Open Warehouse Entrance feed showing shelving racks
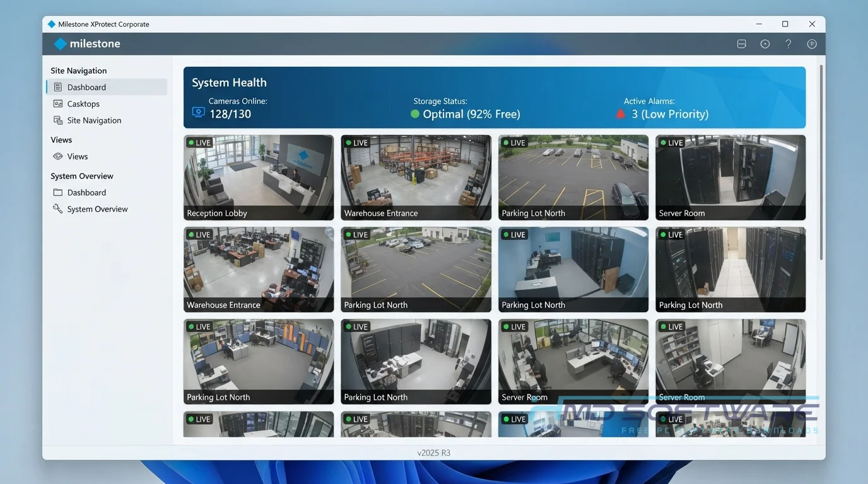Image resolution: width=868 pixels, height=484 pixels. point(416,178)
